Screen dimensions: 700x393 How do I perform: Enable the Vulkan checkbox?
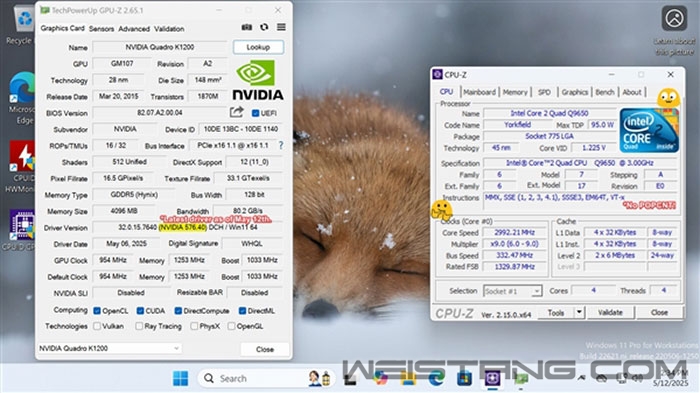coord(97,326)
